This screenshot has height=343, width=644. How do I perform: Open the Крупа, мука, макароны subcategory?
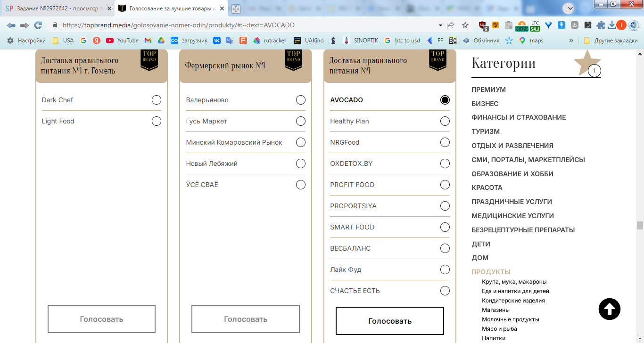[514, 282]
